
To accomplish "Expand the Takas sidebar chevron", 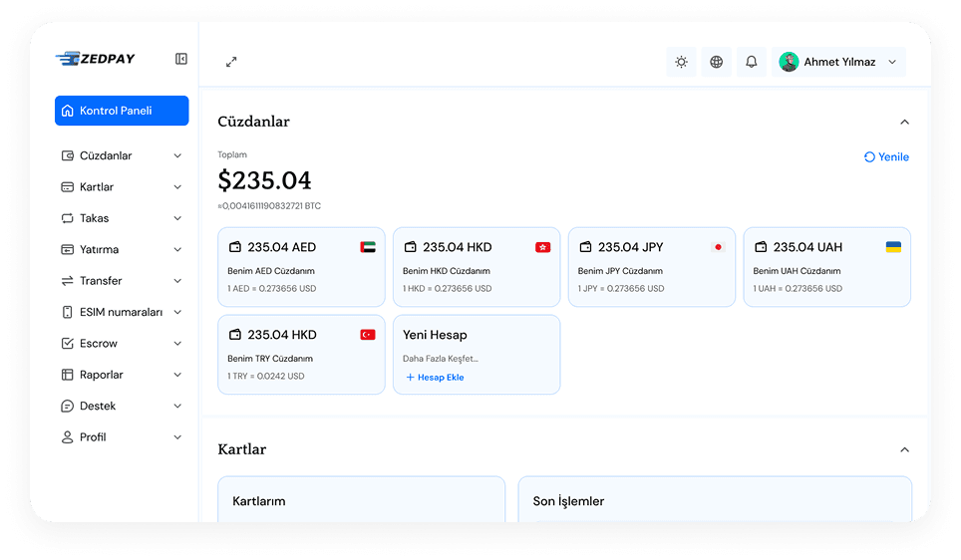I will coord(177,218).
